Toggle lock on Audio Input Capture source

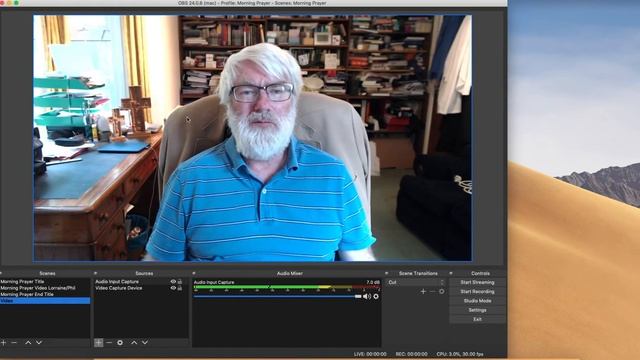pos(180,282)
